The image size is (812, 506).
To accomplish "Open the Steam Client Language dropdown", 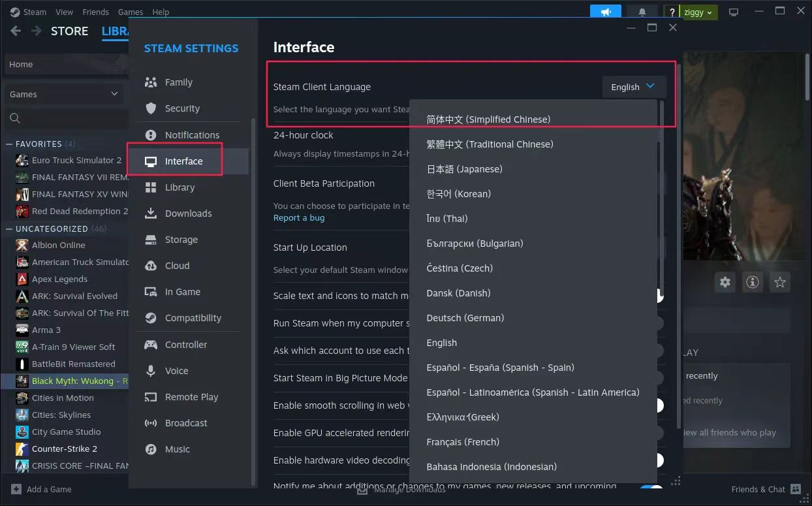I will [634, 87].
